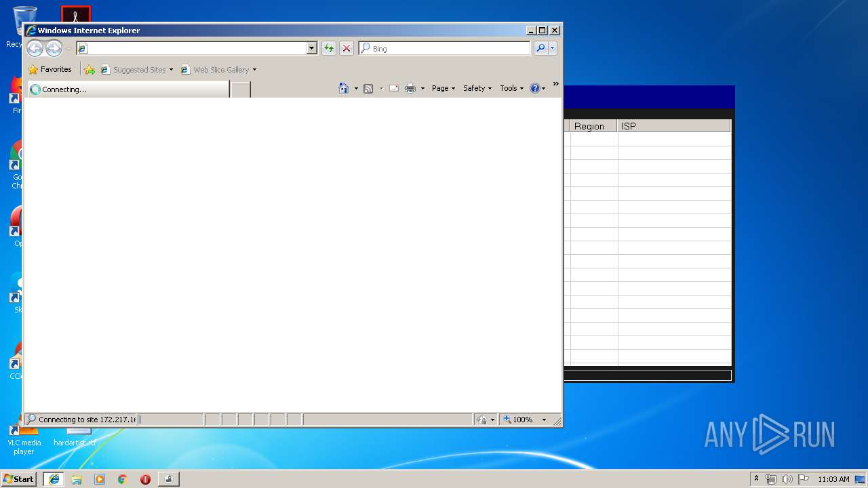The width and height of the screenshot is (868, 488).
Task: Click the blue magnifier Search button
Action: tap(540, 48)
